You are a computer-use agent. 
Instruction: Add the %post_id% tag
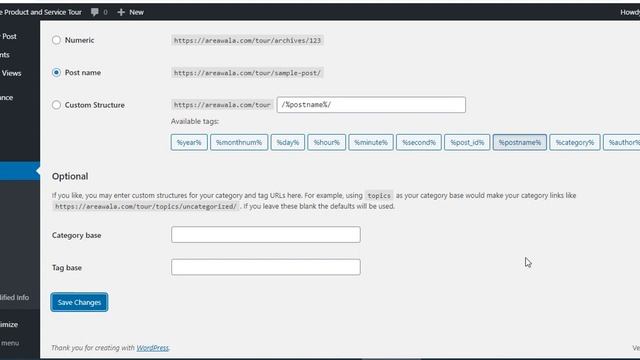[467, 142]
